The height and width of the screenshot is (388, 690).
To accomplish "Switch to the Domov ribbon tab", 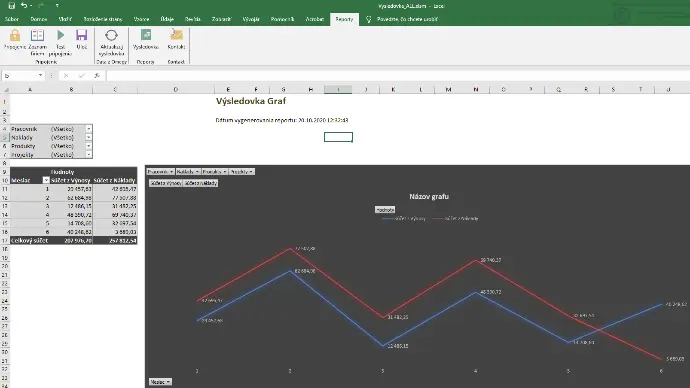I will [x=39, y=19].
